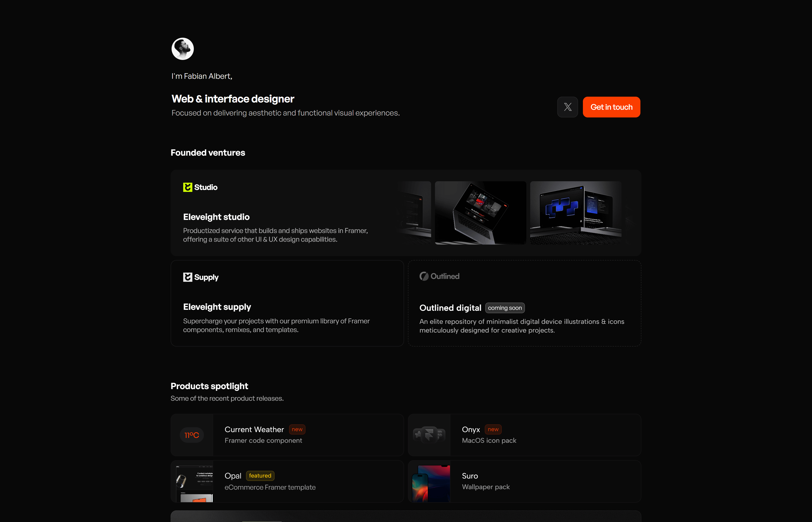
Task: Click the Get in touch button
Action: tap(611, 107)
